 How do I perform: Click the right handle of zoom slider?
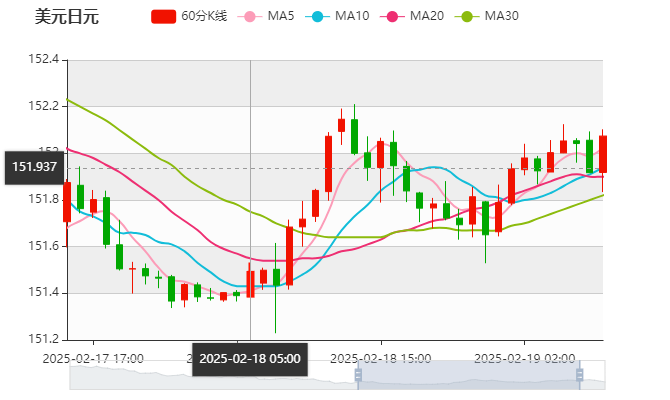coord(582,375)
